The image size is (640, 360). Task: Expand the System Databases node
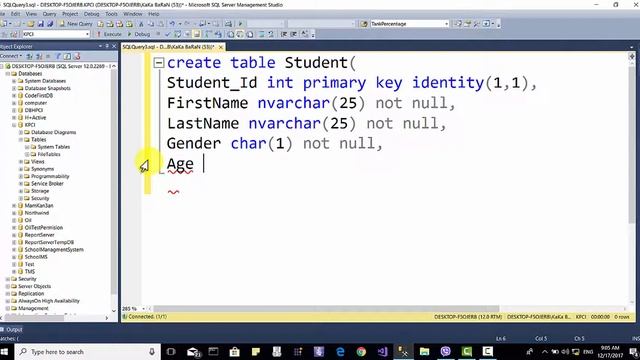(14, 81)
